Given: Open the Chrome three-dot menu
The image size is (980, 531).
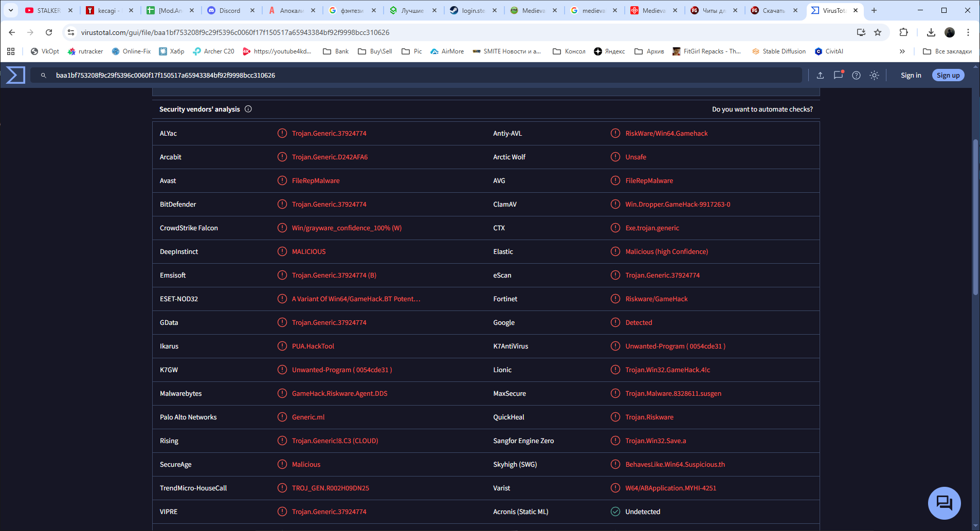Looking at the screenshot, I should [968, 32].
